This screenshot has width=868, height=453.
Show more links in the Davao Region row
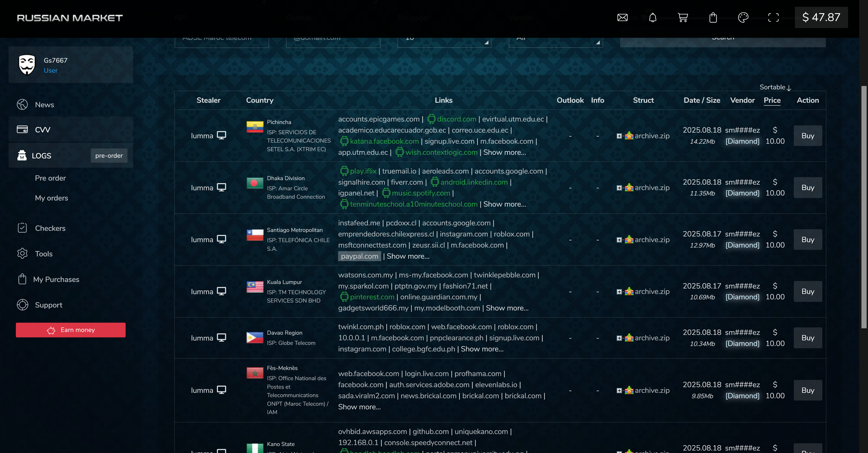point(482,349)
